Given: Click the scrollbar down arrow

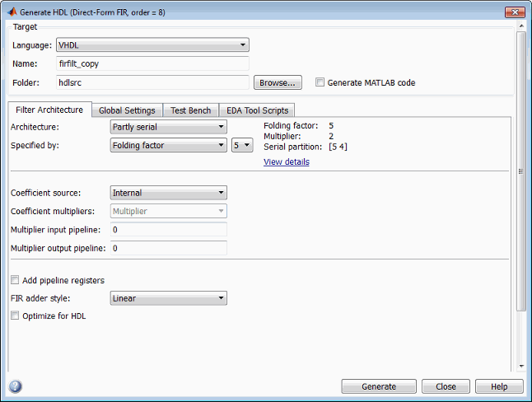Looking at the screenshot, I should 521,366.
